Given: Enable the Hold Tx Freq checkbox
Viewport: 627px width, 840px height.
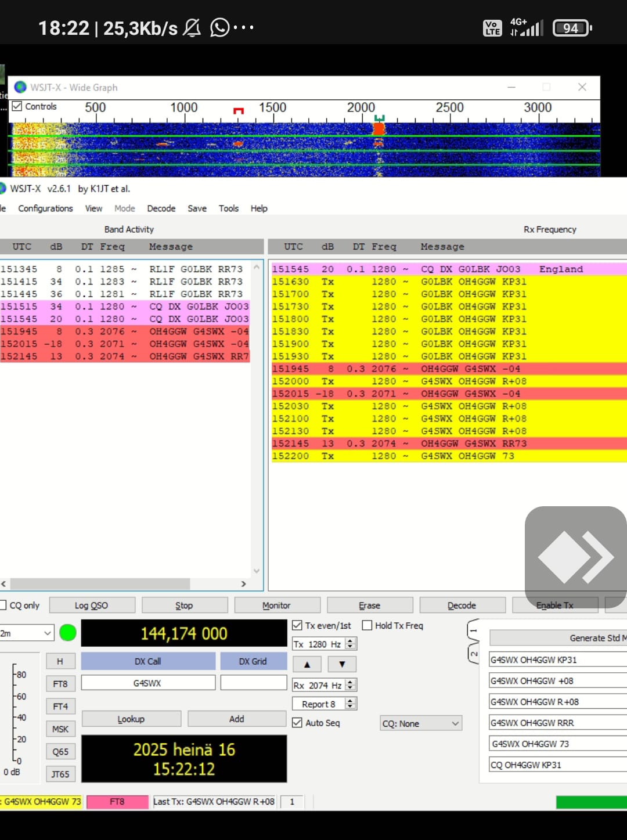Looking at the screenshot, I should (x=367, y=625).
